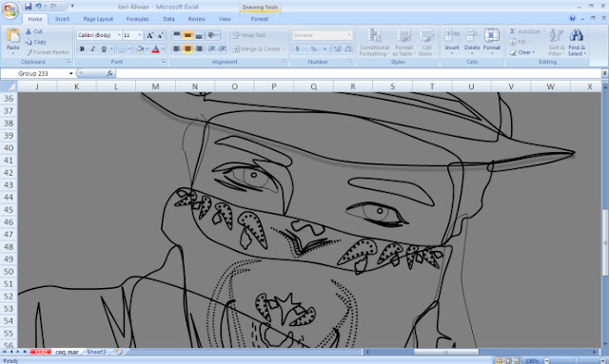Toggle Top Align vertical alignment
This screenshot has height=364, width=609.
(x=177, y=36)
